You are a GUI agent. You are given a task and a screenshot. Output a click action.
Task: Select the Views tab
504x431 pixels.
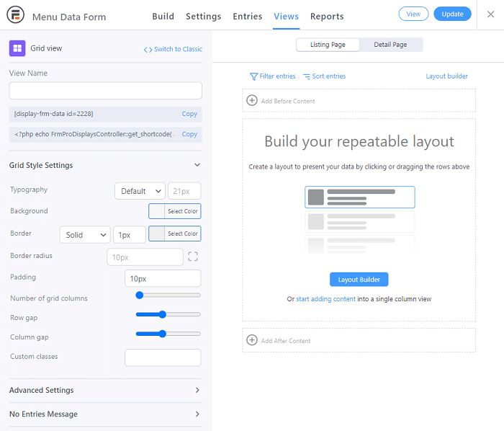pyautogui.click(x=286, y=17)
